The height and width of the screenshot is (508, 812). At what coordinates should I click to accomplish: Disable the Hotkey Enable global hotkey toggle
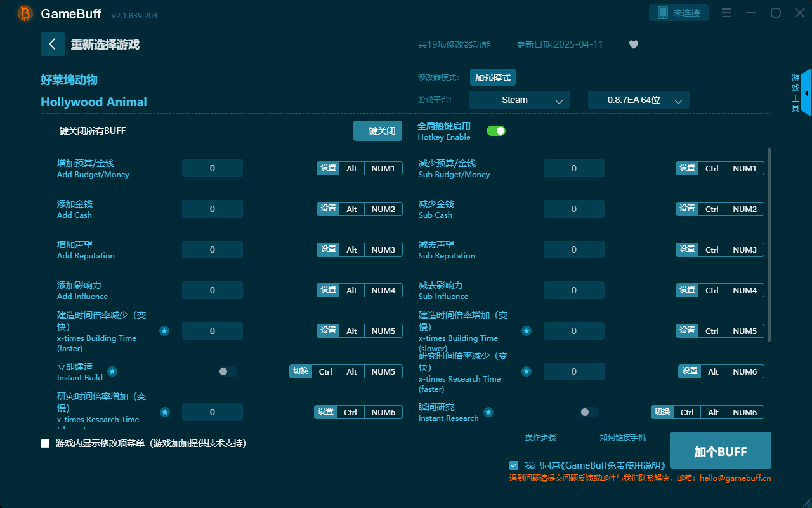[x=496, y=130]
